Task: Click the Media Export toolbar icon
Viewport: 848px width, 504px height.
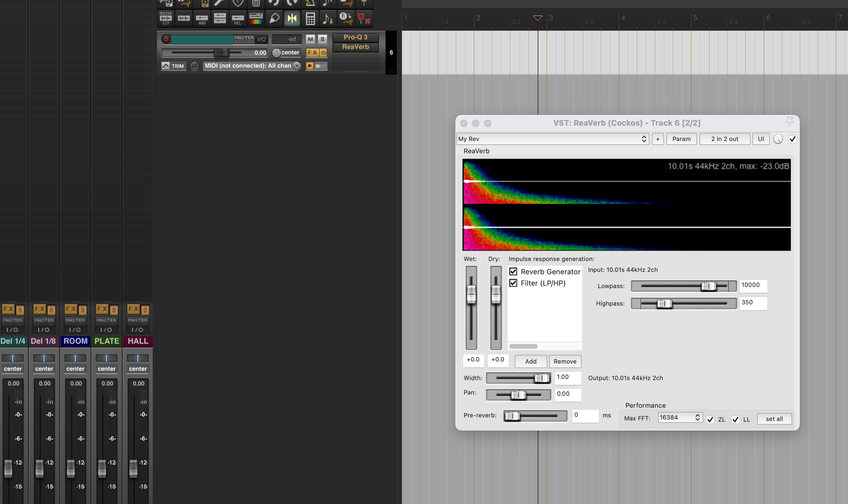Action: click(x=166, y=18)
